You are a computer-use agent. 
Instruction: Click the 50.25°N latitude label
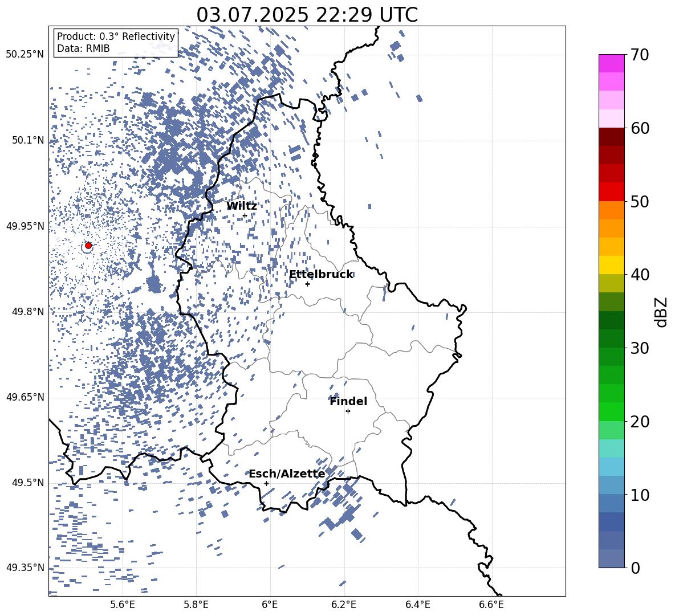(x=25, y=55)
